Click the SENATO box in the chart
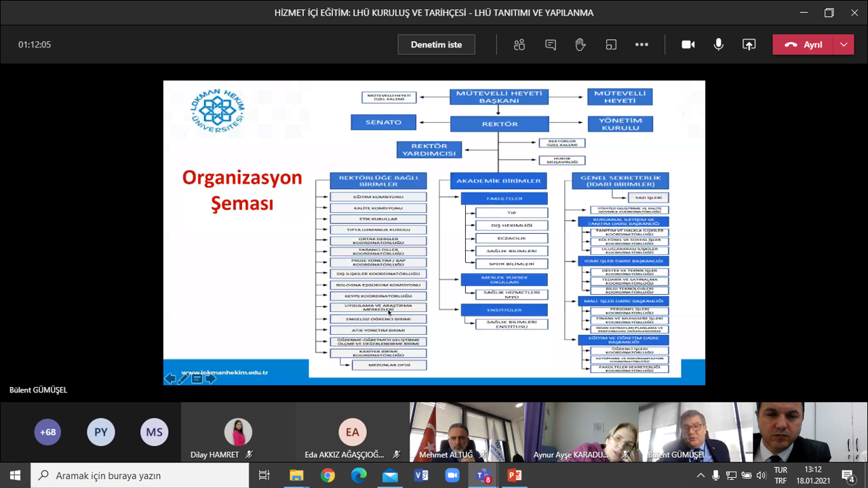 (384, 122)
